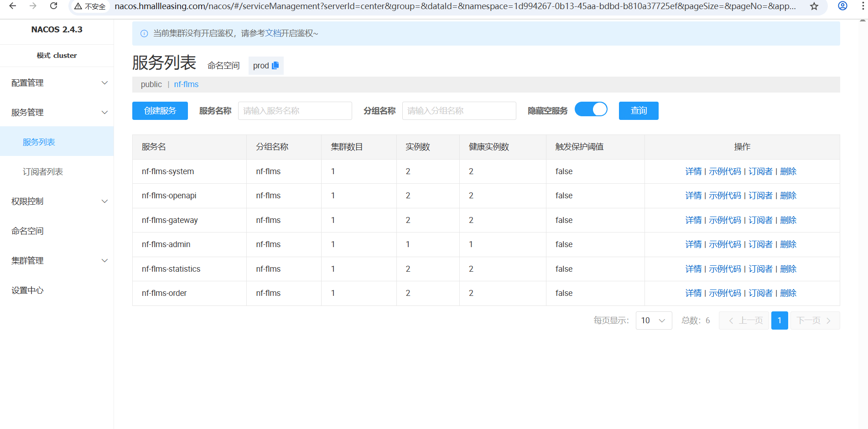Viewport: 868px width, 429px height.
Task: Open 订阅者列表 in the sidebar
Action: [43, 172]
